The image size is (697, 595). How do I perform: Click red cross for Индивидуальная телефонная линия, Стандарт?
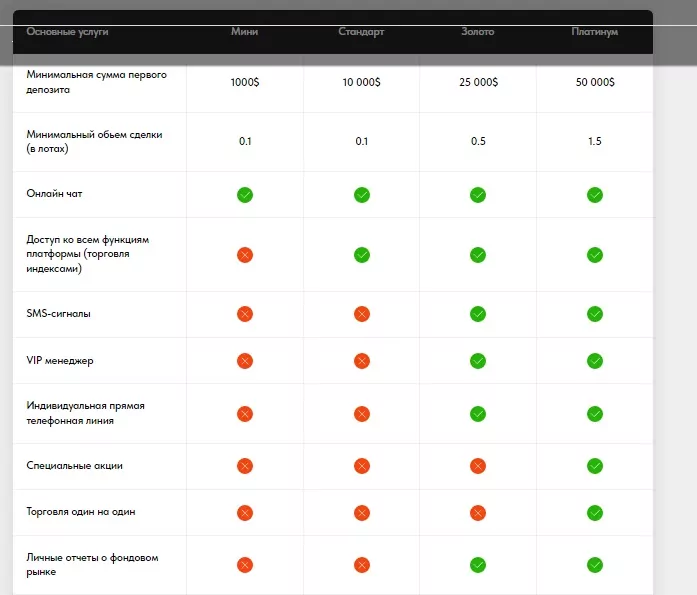[362, 414]
